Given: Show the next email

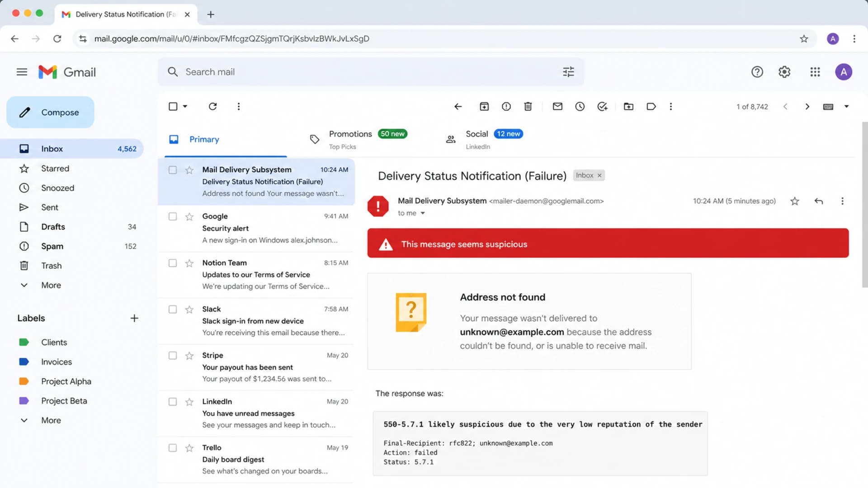Looking at the screenshot, I should 807,107.
